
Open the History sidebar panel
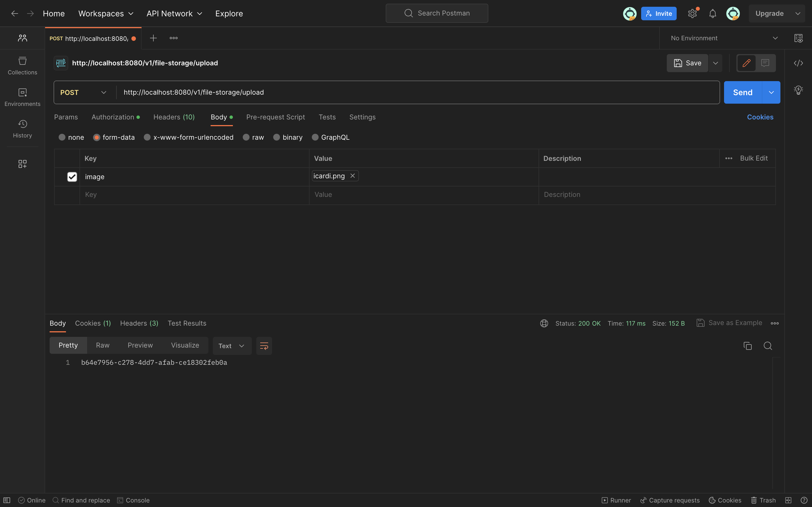tap(22, 129)
